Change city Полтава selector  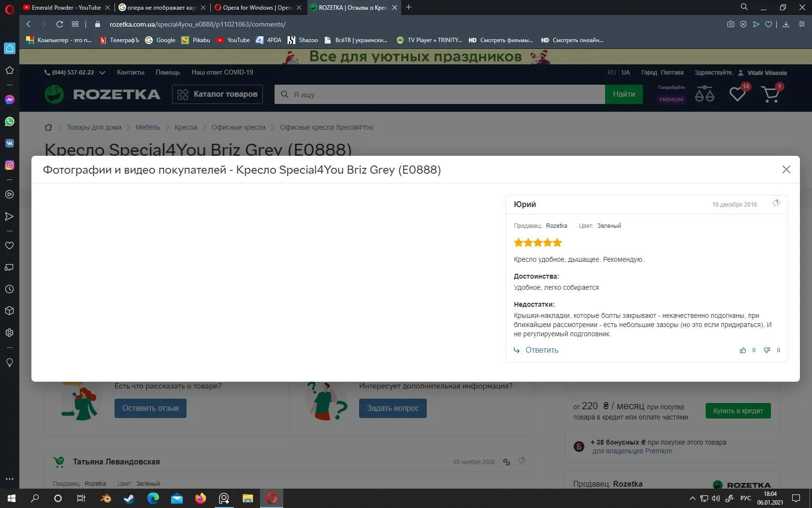click(x=672, y=73)
